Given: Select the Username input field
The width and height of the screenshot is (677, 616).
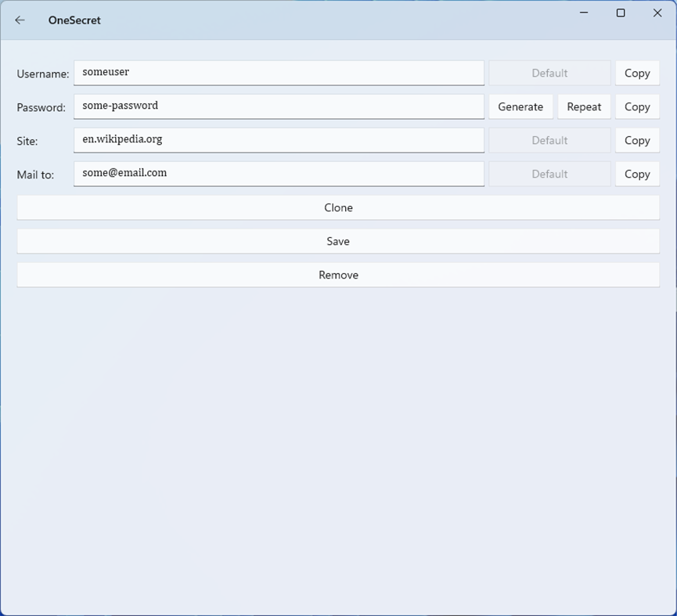Looking at the screenshot, I should tap(279, 73).
